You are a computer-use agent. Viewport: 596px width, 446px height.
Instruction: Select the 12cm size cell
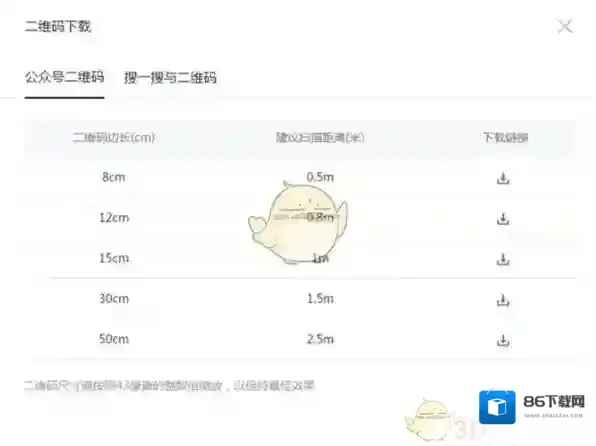point(114,218)
